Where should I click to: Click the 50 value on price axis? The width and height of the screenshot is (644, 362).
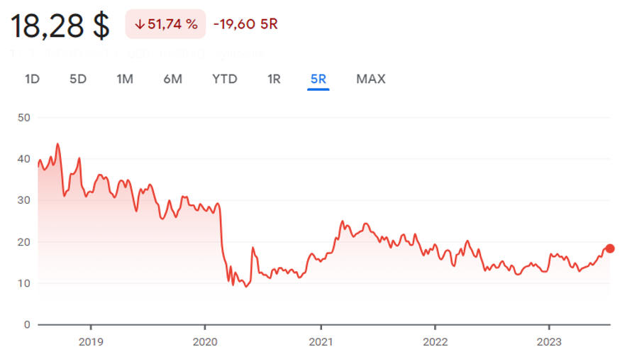(x=23, y=117)
